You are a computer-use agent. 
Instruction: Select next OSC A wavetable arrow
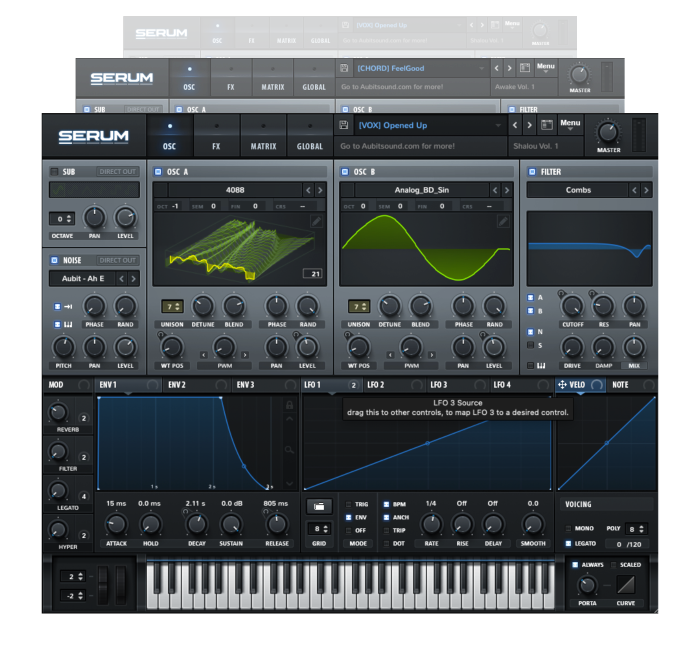pos(320,190)
